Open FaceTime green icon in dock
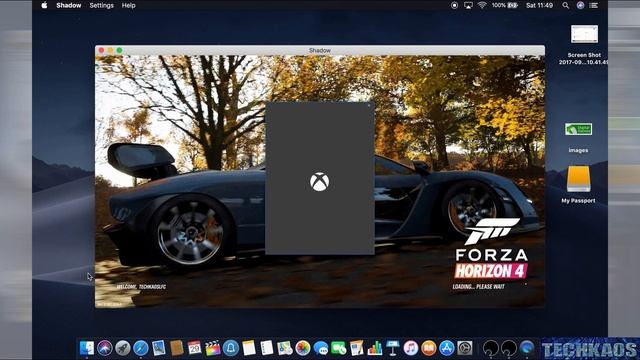Screen dimensions: 640x360 click(x=339, y=348)
